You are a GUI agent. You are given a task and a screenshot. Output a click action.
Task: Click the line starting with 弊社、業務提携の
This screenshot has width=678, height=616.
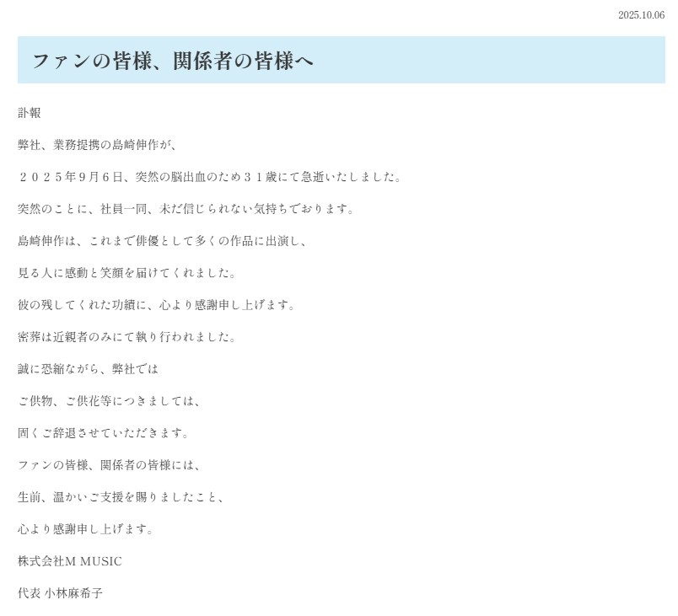[99, 145]
